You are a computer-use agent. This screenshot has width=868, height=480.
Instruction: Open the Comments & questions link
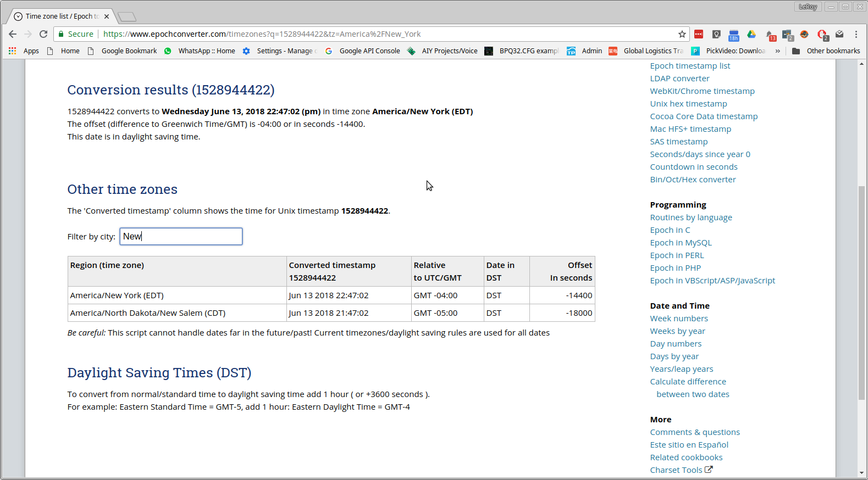(695, 432)
